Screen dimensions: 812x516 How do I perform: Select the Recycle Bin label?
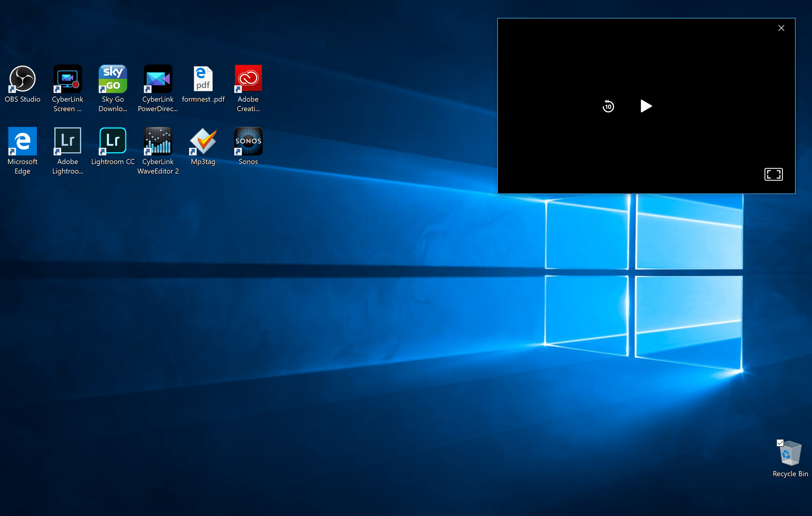[x=789, y=474]
